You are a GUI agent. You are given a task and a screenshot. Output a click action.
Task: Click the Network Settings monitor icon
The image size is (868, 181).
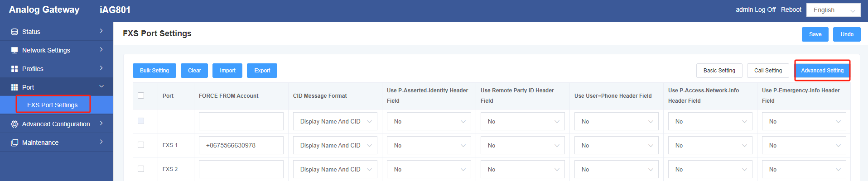(14, 50)
